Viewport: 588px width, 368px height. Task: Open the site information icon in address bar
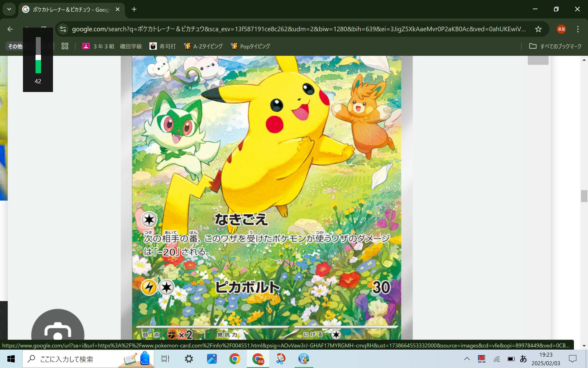pyautogui.click(x=63, y=29)
